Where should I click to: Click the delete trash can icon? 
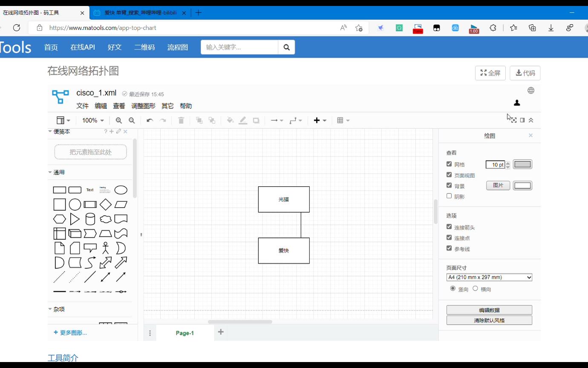[x=181, y=121]
